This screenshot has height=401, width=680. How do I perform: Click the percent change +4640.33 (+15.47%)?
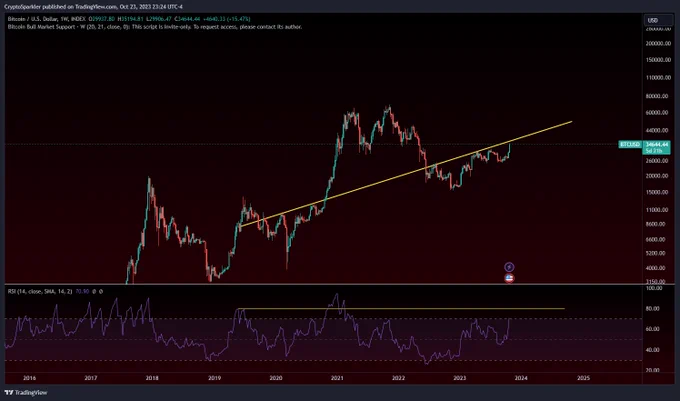coord(226,19)
